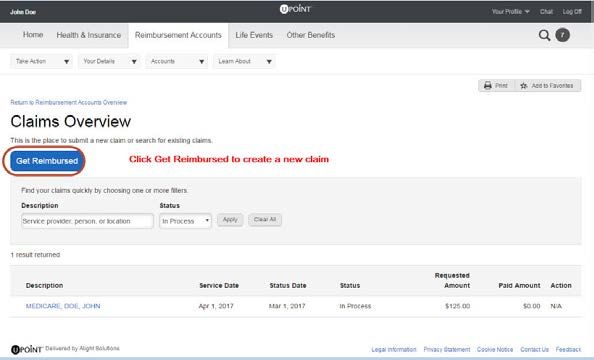Image resolution: width=594 pixels, height=360 pixels.
Task: Open the Your Details dropdown
Action: point(109,61)
